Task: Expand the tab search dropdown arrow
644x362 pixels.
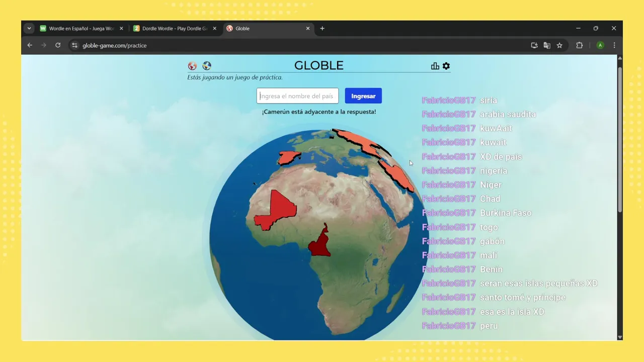Action: click(x=29, y=29)
